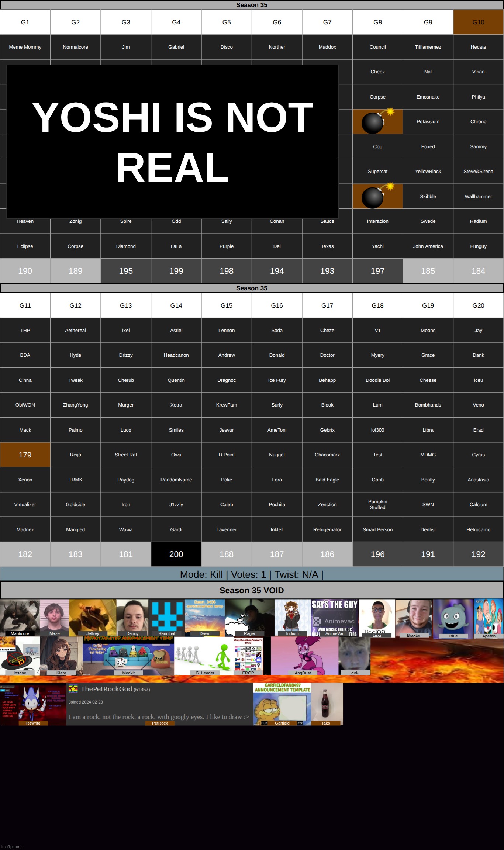Click the Pumpkin Stuffed cell in G18
The width and height of the screenshot is (504, 850).
(x=377, y=504)
